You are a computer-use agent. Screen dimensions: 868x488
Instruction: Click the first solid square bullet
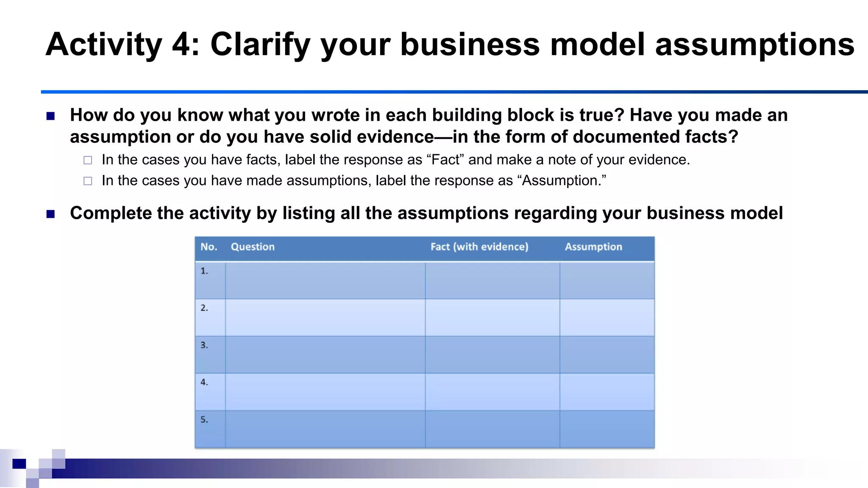coord(50,116)
